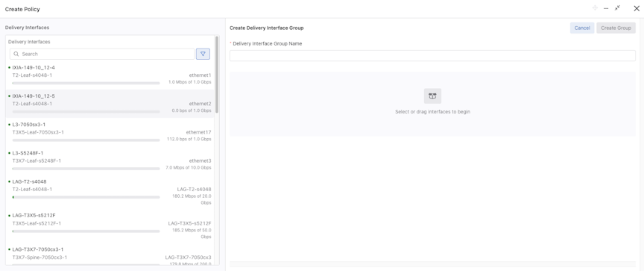The width and height of the screenshot is (644, 271).
Task: Click the Delivery Interface Group Name field
Action: 432,55
